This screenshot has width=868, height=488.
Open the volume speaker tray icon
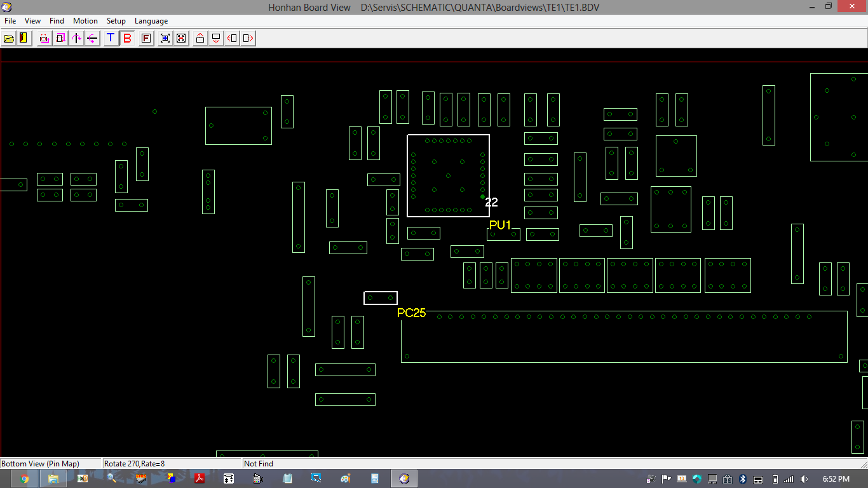click(x=804, y=479)
